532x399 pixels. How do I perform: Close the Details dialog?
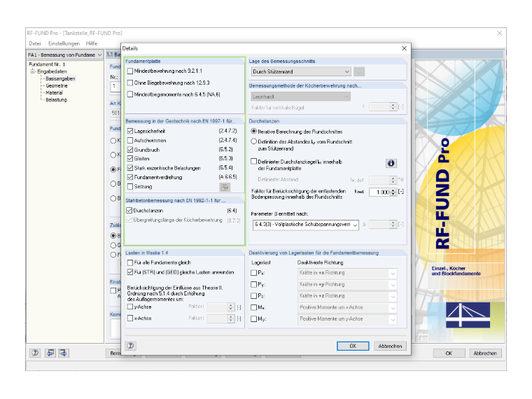click(x=404, y=48)
